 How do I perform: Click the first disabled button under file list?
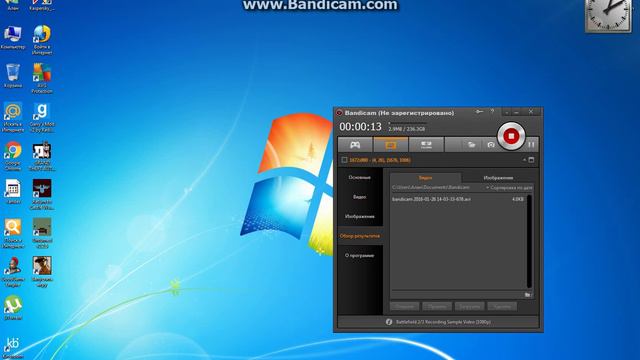coord(404,307)
